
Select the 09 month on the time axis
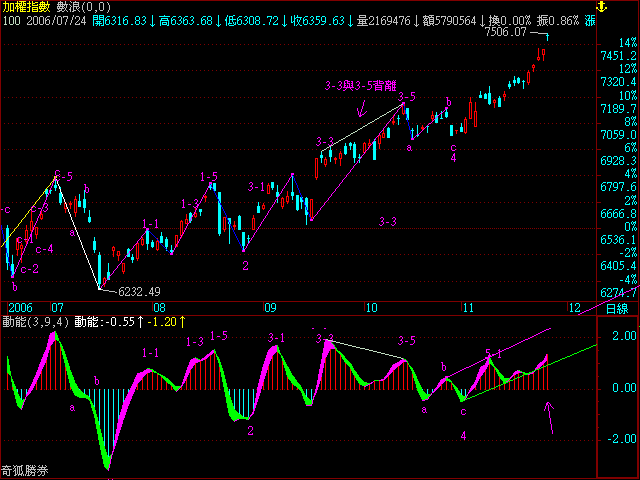click(268, 308)
